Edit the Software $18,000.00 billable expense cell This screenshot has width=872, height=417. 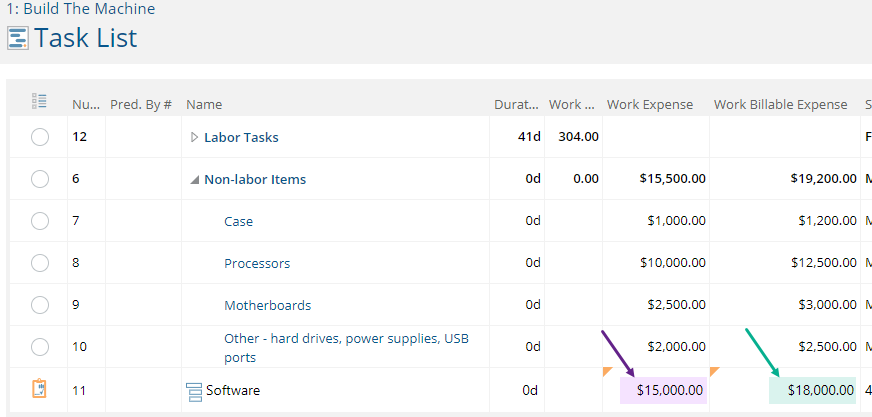pos(812,390)
